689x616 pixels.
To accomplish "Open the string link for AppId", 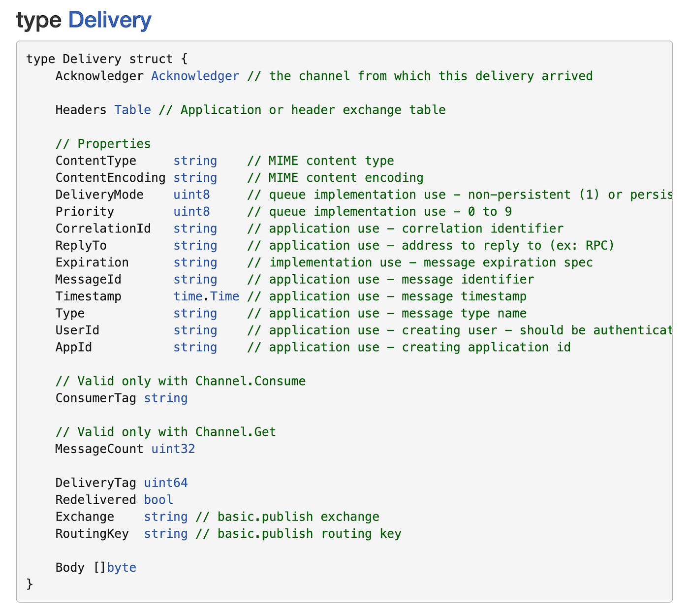I will (195, 347).
